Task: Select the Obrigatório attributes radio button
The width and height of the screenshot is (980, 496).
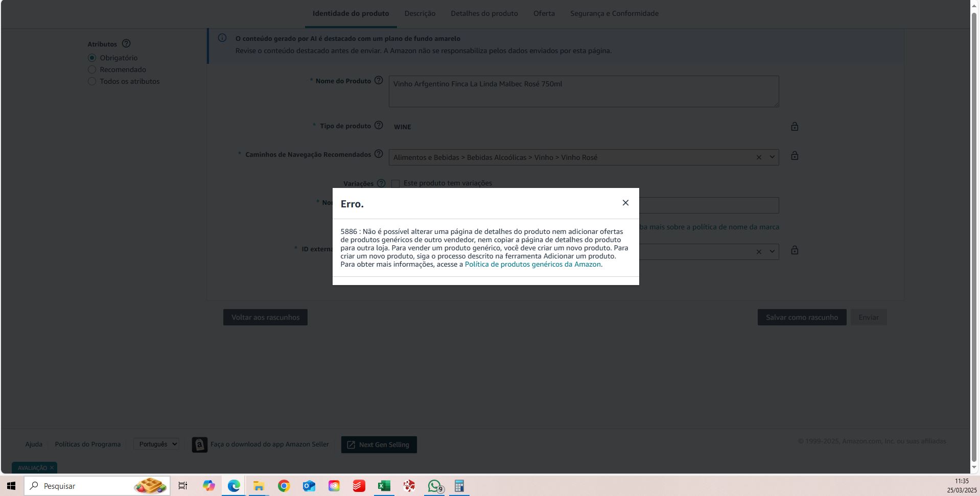Action: pos(92,58)
